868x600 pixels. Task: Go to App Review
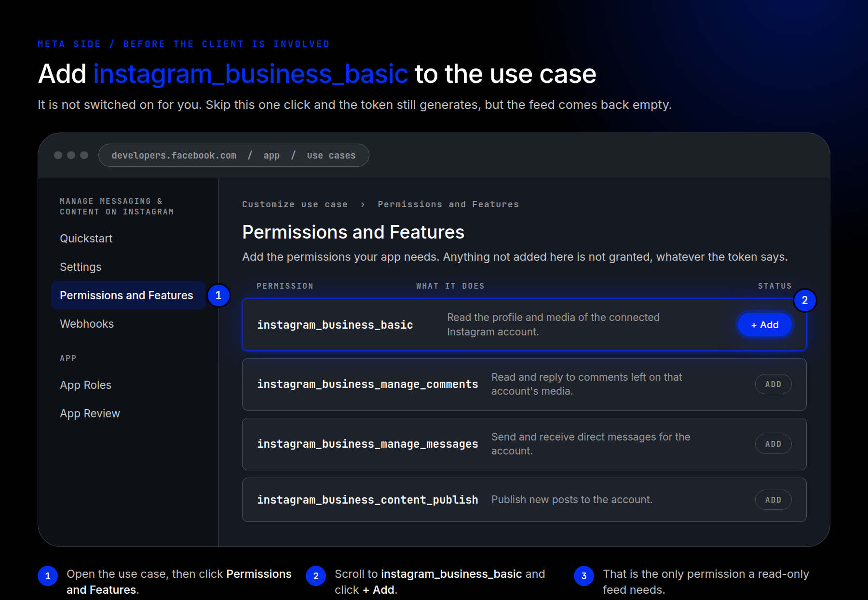pos(90,413)
